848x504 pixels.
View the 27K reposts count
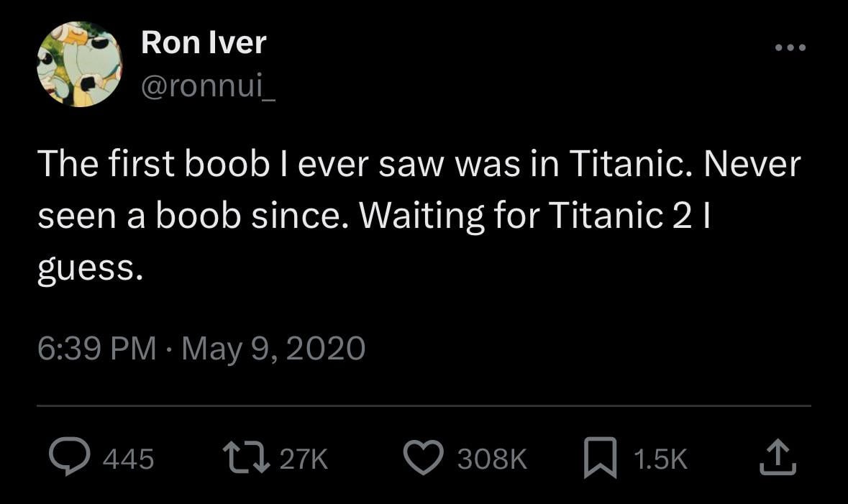(303, 459)
